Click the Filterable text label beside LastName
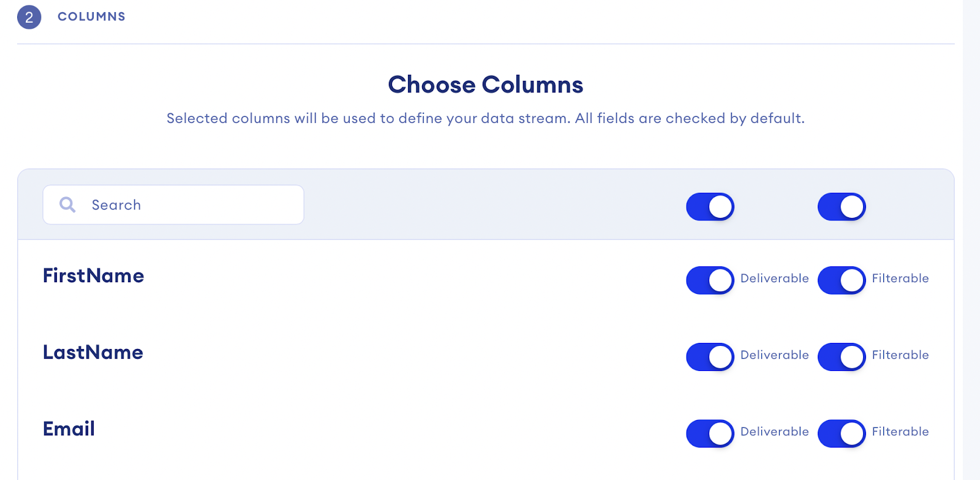980x480 pixels. tap(900, 355)
